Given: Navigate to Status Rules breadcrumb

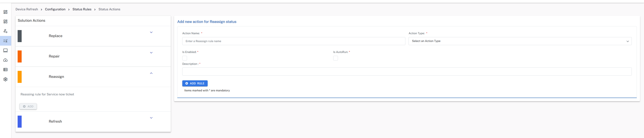Looking at the screenshot, I should [82, 9].
